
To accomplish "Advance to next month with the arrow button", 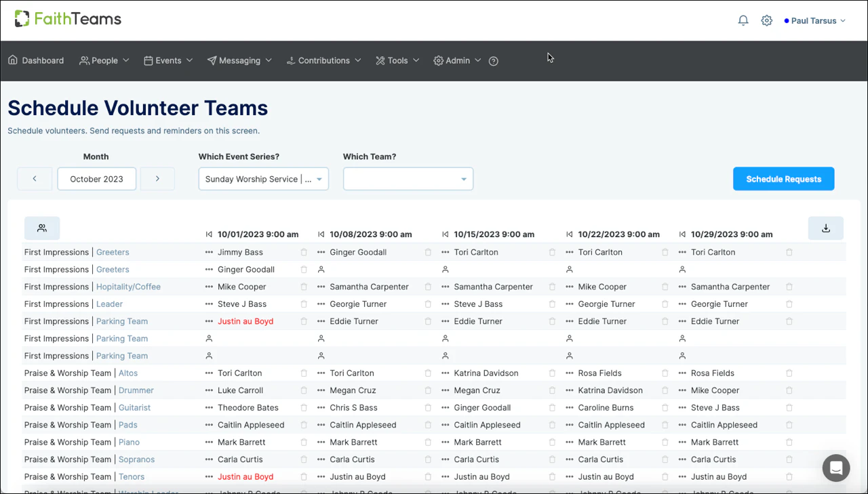I will (x=157, y=178).
